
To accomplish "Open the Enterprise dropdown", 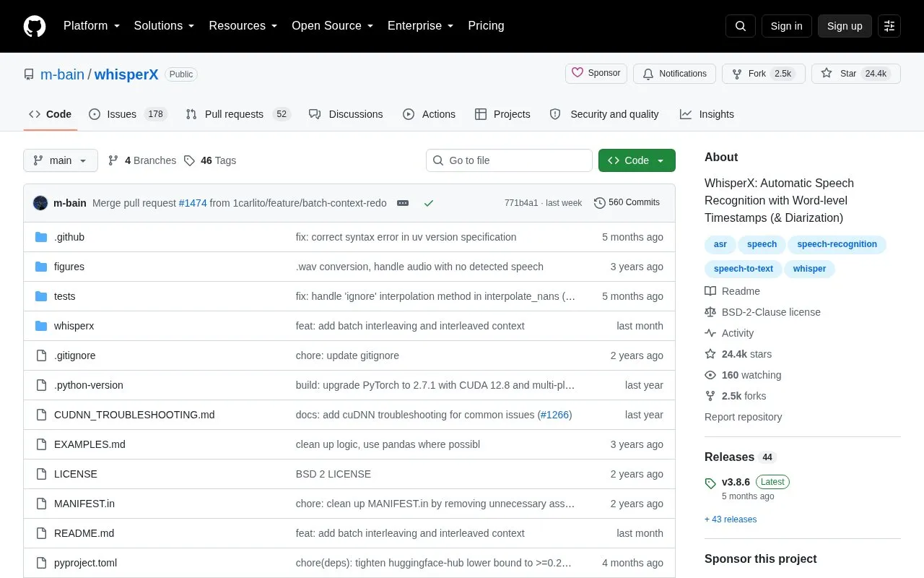I will pyautogui.click(x=421, y=26).
